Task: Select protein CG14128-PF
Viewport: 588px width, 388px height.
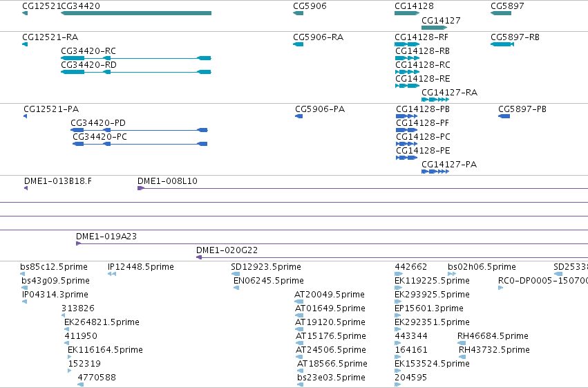Action: point(406,130)
